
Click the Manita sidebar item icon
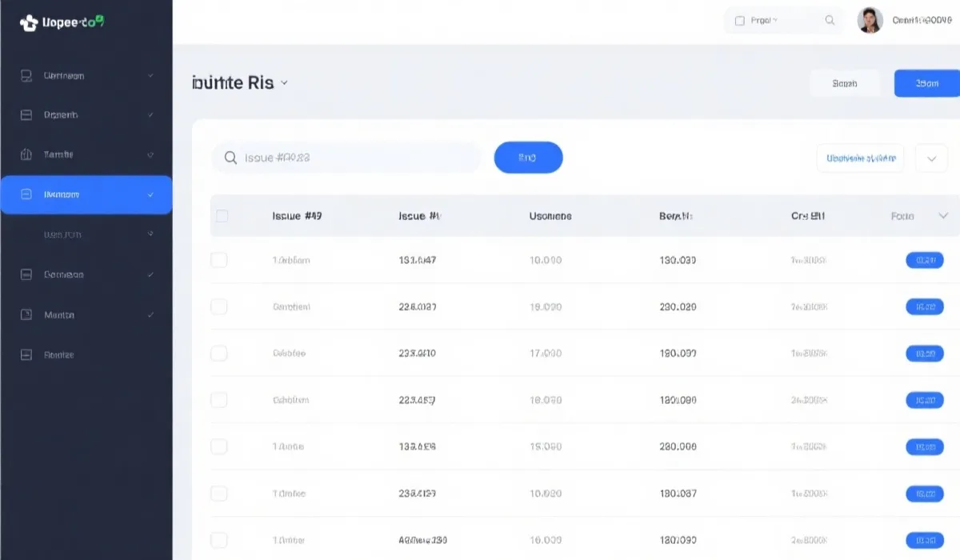26,315
